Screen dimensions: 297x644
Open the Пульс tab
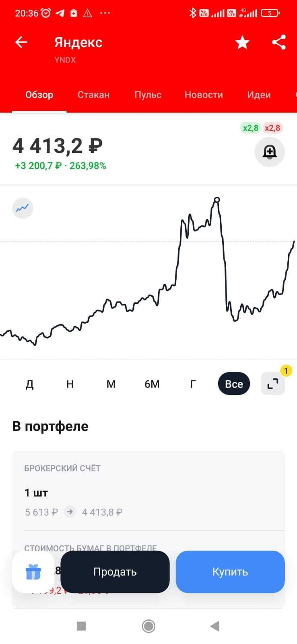click(148, 95)
